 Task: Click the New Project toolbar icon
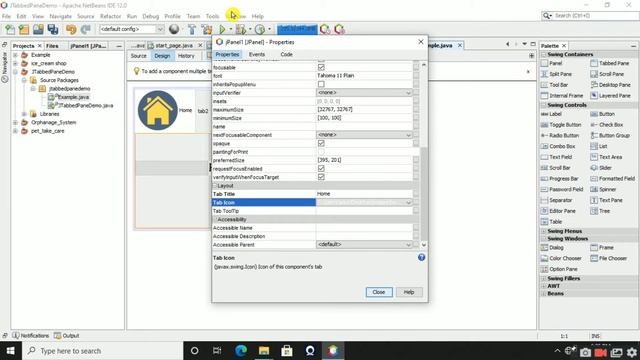pos(24,29)
